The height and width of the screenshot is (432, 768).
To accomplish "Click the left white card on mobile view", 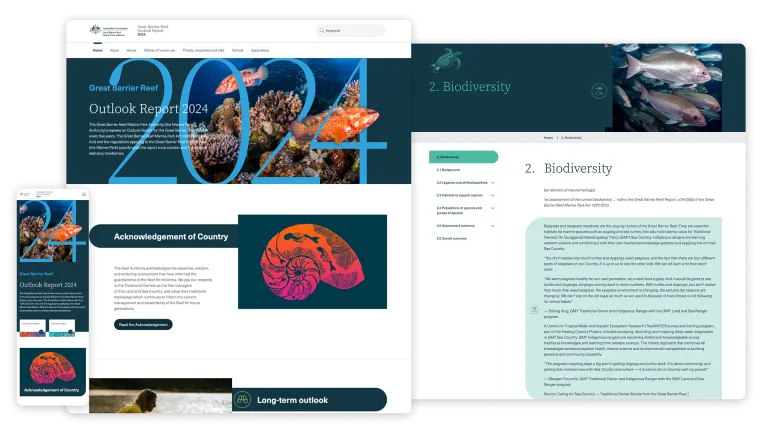I will 33,328.
